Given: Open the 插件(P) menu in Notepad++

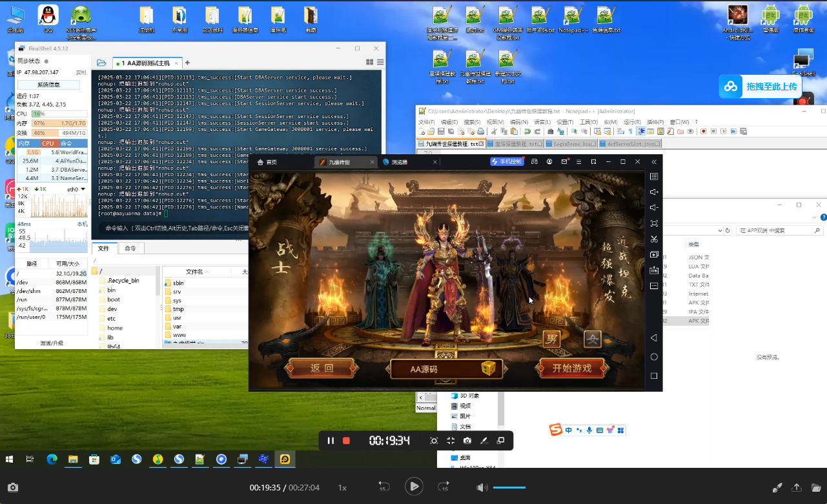Looking at the screenshot, I should [x=655, y=122].
